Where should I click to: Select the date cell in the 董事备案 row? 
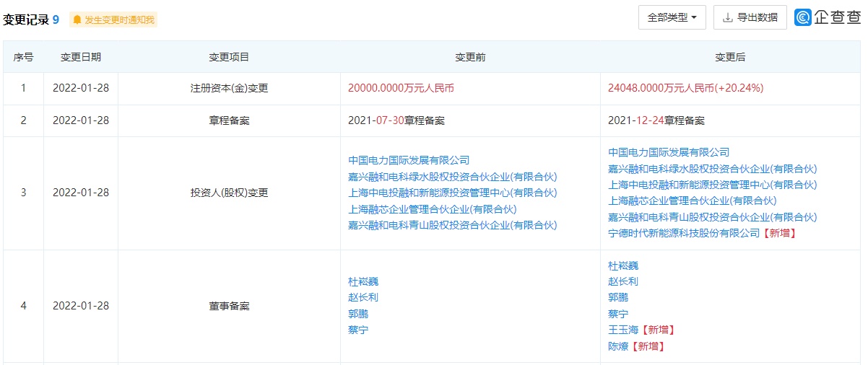click(x=81, y=306)
